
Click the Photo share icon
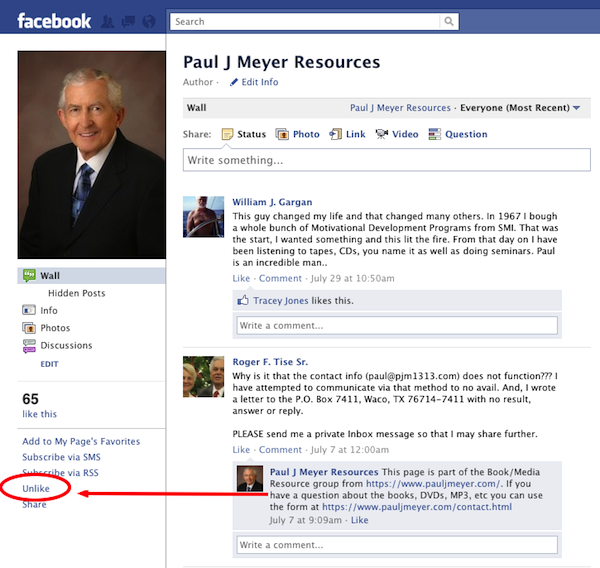point(282,134)
